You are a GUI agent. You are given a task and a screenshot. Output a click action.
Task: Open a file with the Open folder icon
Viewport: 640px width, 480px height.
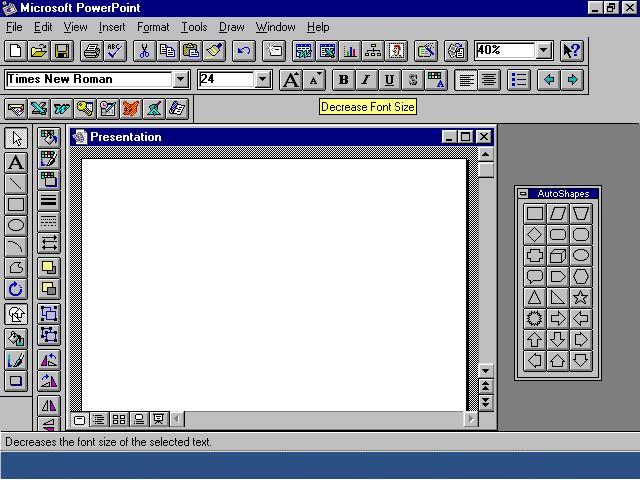click(x=39, y=51)
